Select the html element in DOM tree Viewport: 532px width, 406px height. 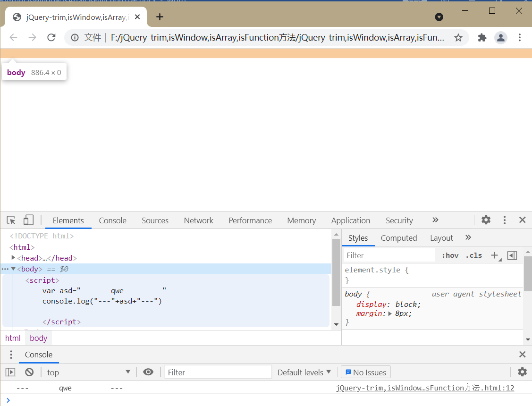22,247
